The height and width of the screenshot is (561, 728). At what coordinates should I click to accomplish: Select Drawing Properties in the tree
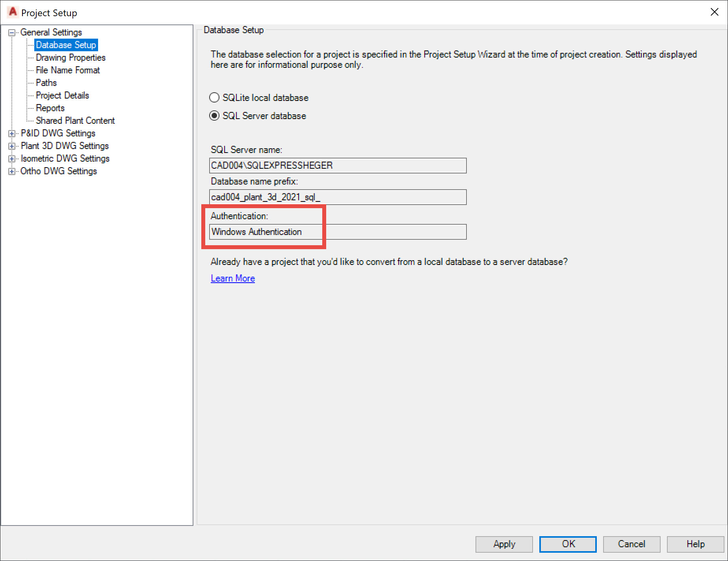tap(70, 57)
